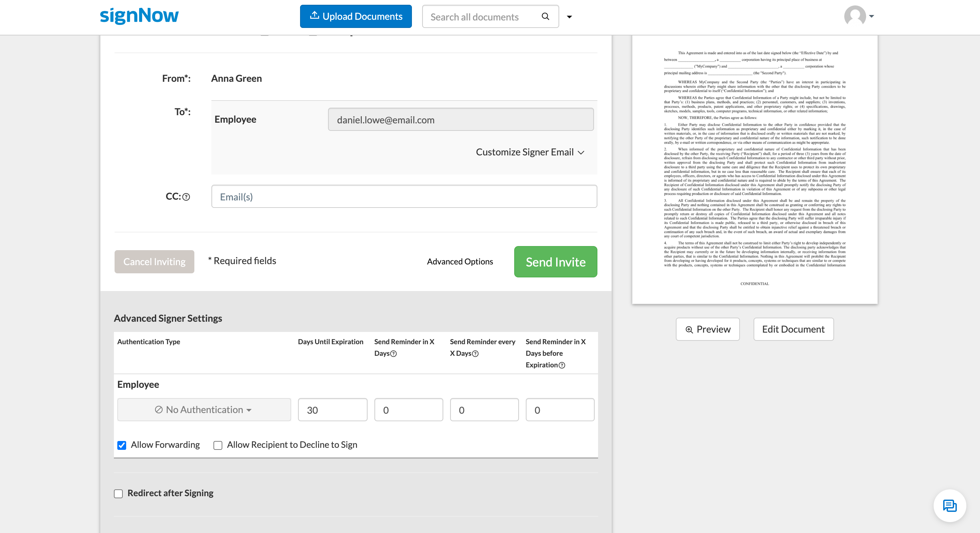Screen dimensions: 980x533
Task: Click help icon for Days before Expiration reminder
Action: coord(562,365)
